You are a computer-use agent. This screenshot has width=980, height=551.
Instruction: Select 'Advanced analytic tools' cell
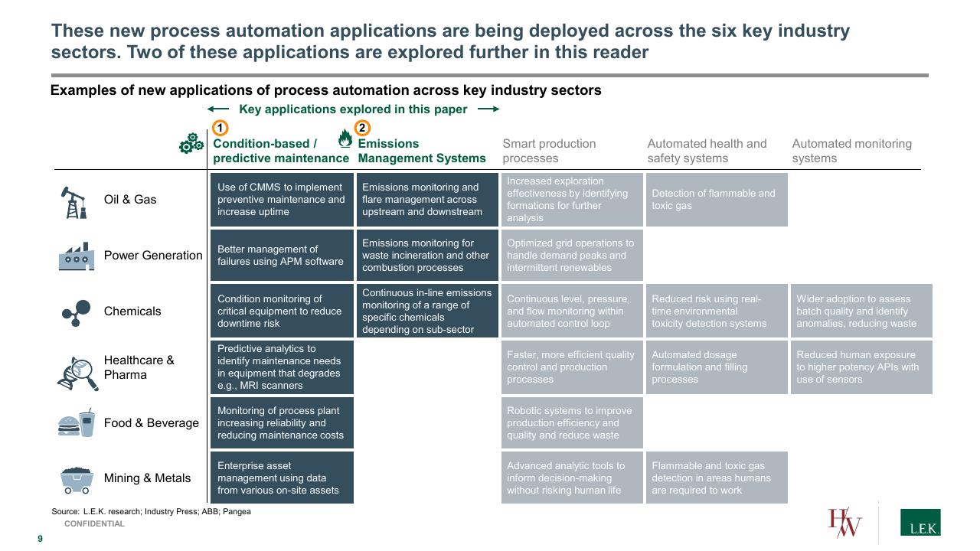pyautogui.click(x=572, y=478)
